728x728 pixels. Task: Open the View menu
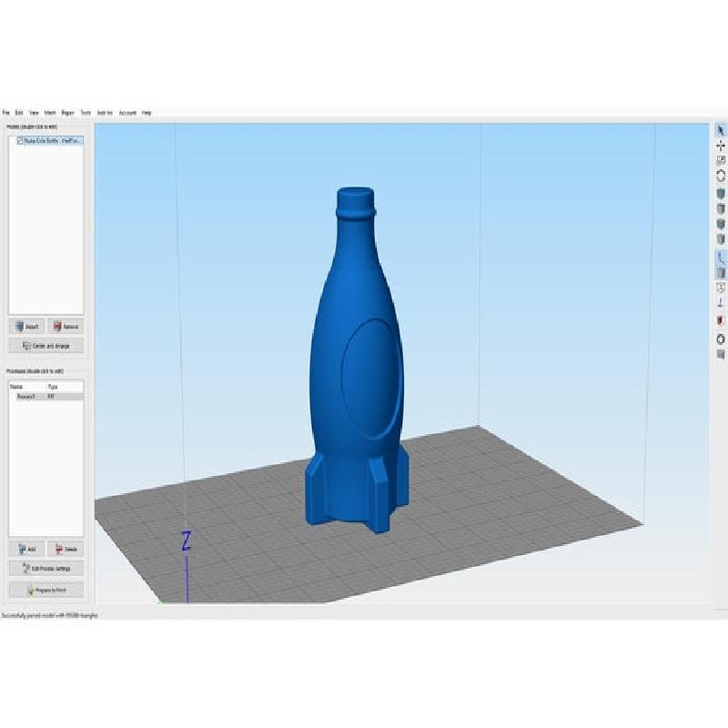tap(34, 113)
